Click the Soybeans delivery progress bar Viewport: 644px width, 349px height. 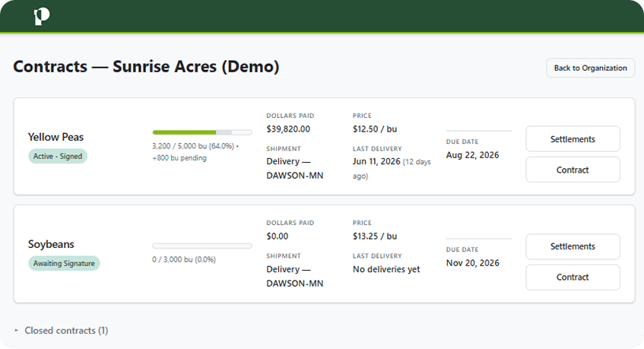pyautogui.click(x=202, y=246)
